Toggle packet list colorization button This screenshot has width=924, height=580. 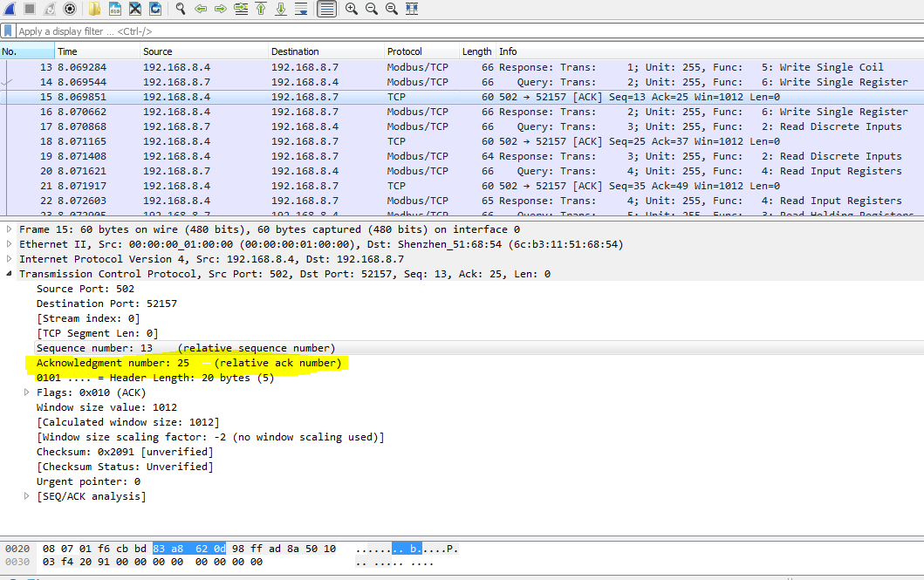click(x=326, y=8)
